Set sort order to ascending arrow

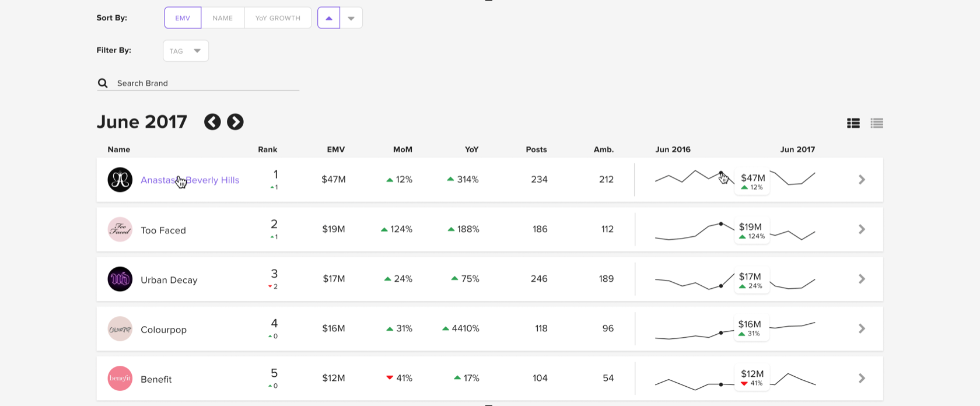click(329, 18)
